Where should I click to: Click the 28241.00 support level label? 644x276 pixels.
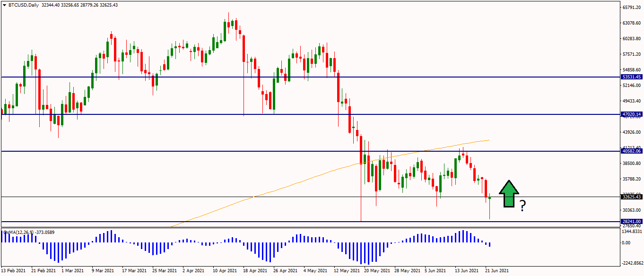pos(632,221)
